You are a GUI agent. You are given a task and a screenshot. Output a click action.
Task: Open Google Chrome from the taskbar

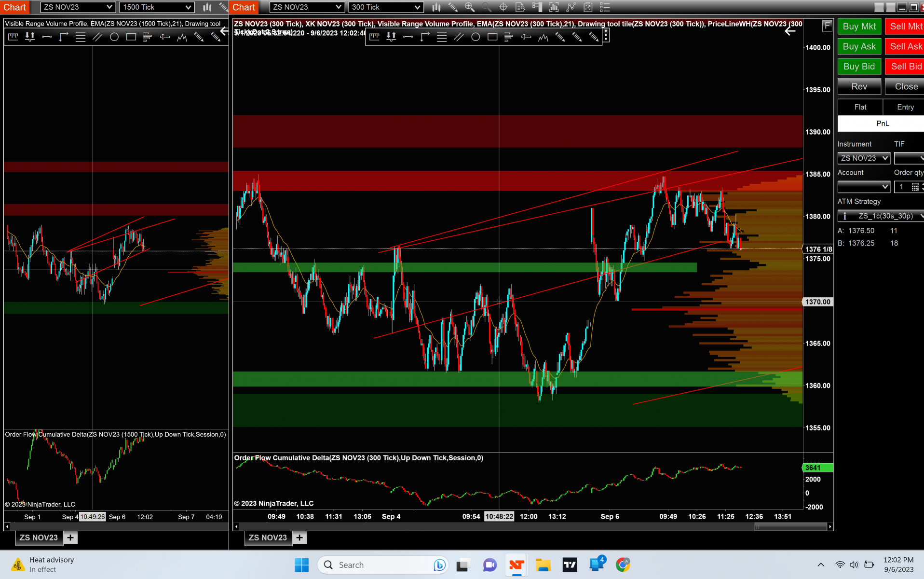pyautogui.click(x=623, y=565)
